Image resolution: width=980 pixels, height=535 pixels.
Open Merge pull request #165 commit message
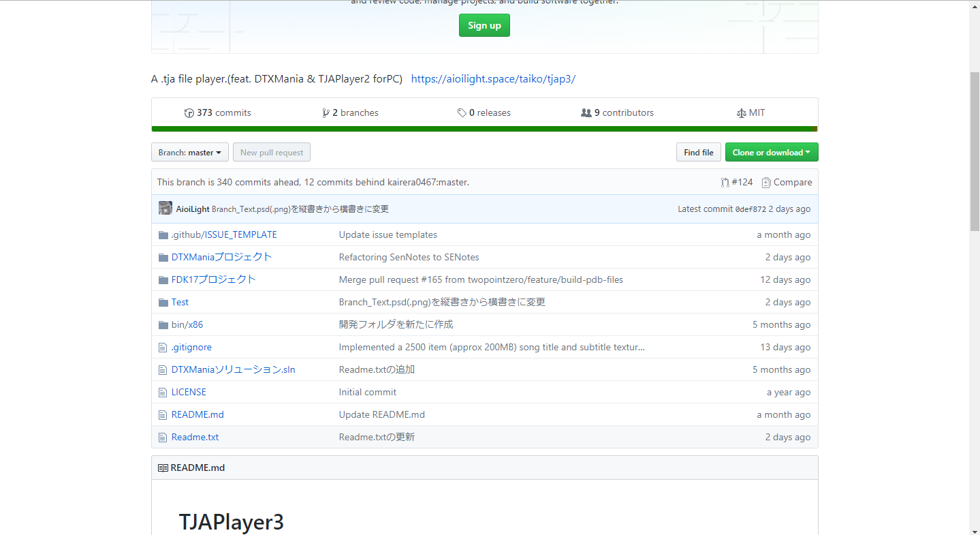pos(481,279)
